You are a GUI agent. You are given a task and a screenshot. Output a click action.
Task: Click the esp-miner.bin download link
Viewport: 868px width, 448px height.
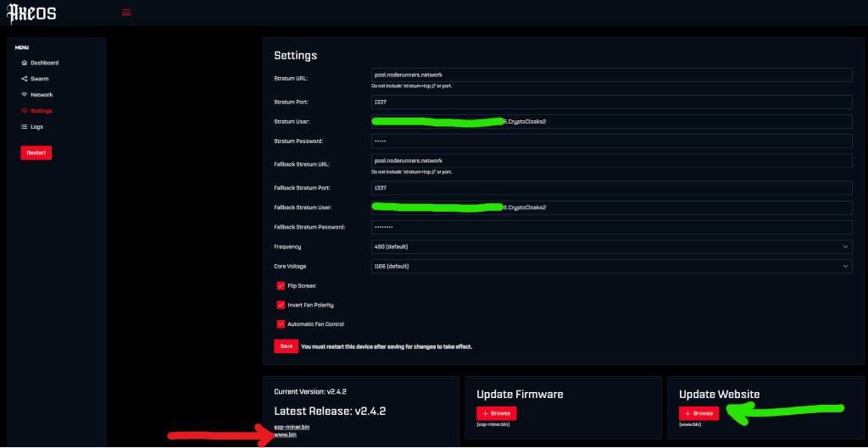[x=292, y=428]
